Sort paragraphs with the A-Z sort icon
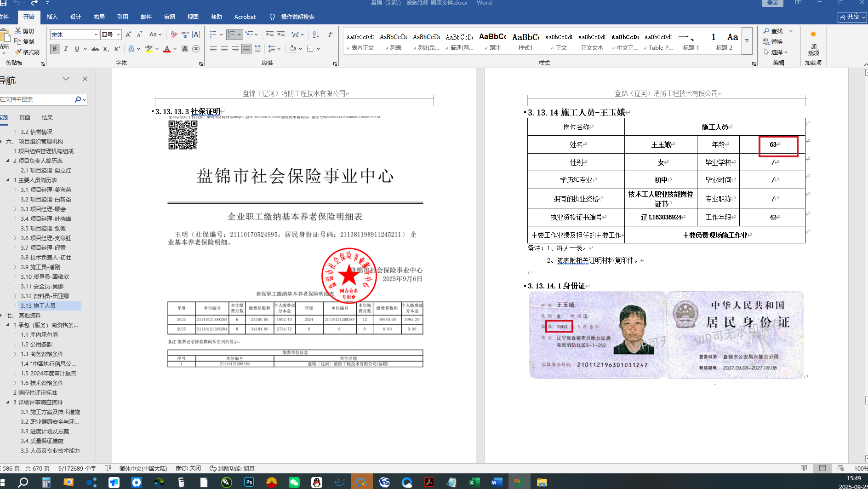The image size is (868, 489). [x=316, y=35]
